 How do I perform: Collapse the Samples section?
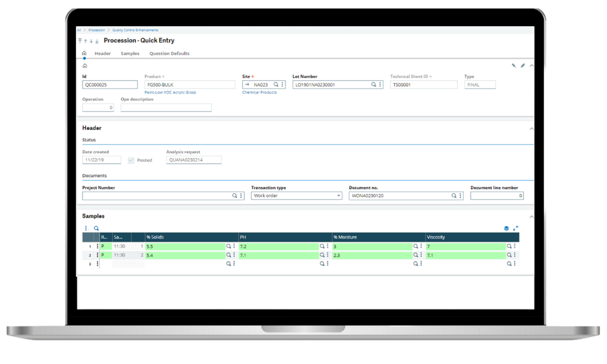click(532, 217)
